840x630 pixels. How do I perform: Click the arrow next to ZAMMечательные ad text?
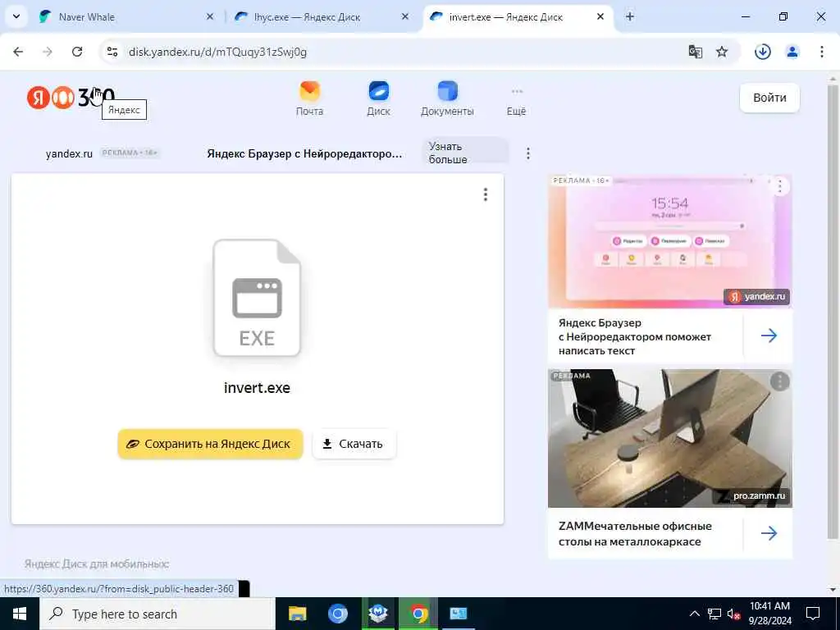pyautogui.click(x=769, y=533)
